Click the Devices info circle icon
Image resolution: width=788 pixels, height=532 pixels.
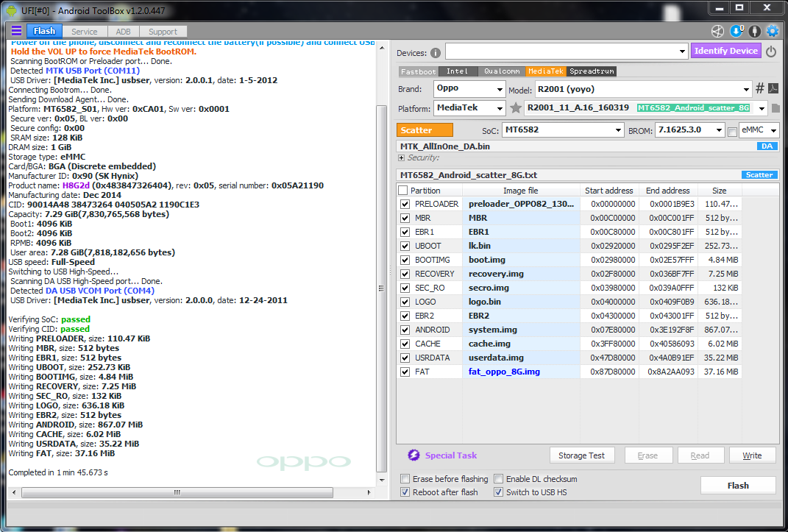[x=436, y=53]
